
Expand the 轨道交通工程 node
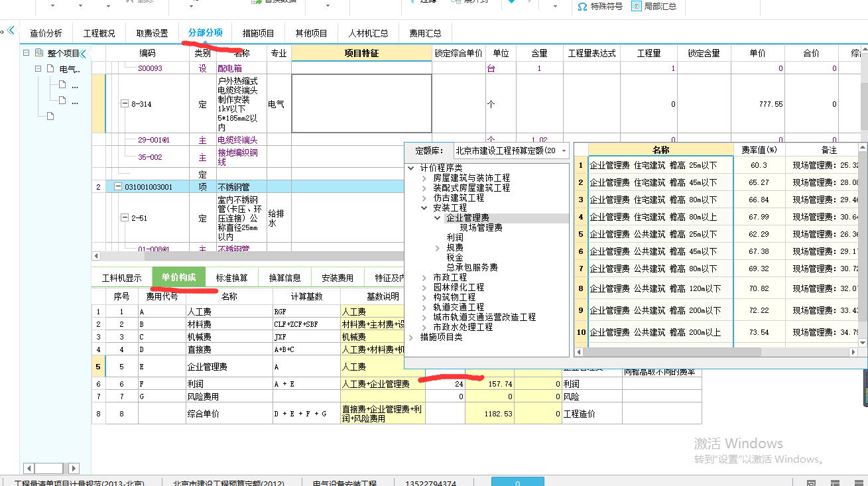tap(425, 307)
